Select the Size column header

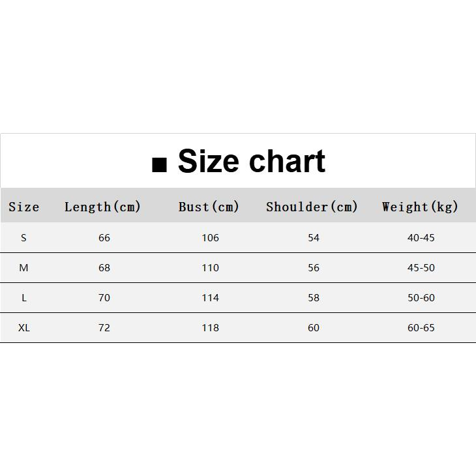click(x=24, y=207)
